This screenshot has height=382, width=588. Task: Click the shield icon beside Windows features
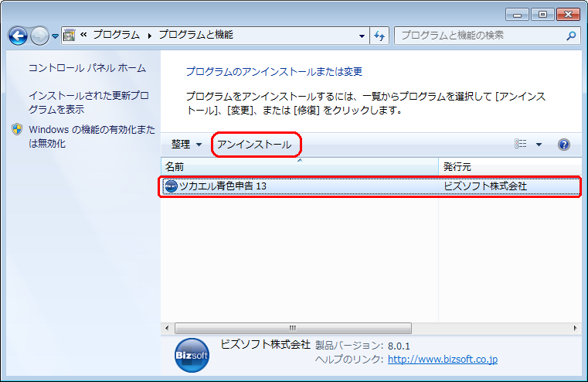[x=17, y=129]
